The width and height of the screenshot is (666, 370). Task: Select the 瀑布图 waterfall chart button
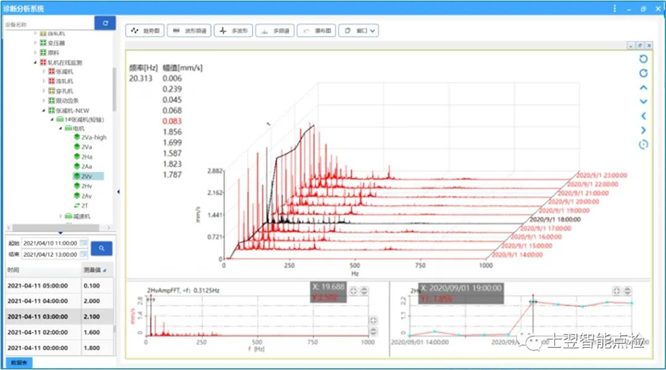(x=317, y=31)
